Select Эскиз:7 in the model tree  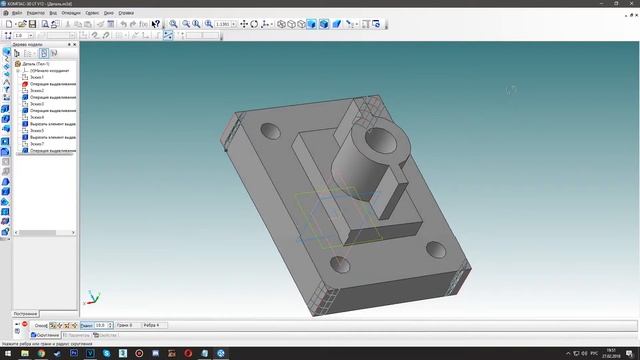click(37, 144)
